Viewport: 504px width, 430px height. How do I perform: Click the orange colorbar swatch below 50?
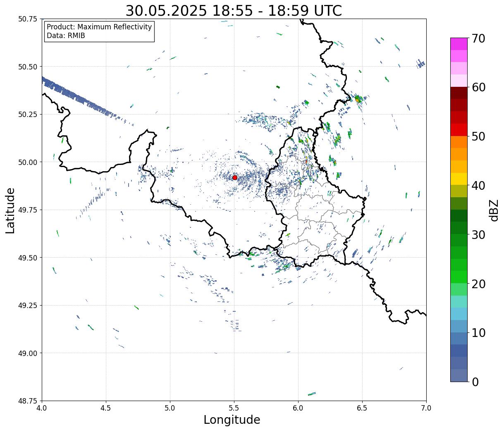(x=459, y=142)
